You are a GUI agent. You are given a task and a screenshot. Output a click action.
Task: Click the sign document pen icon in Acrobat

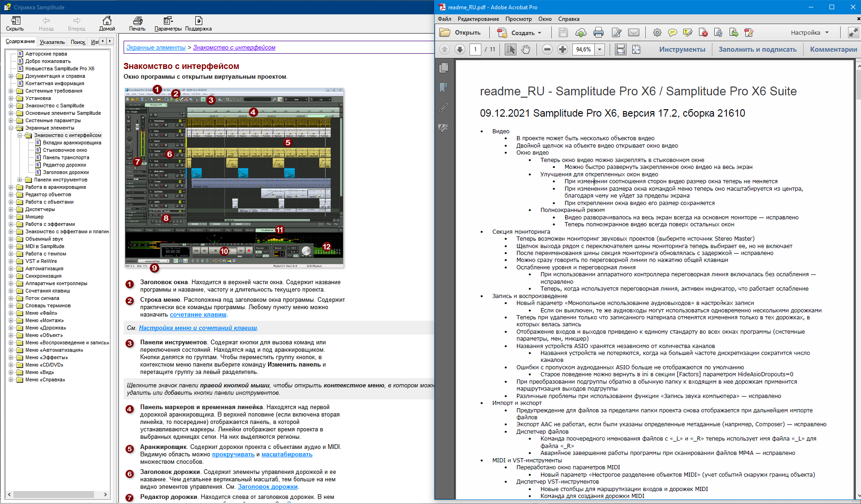(x=616, y=32)
